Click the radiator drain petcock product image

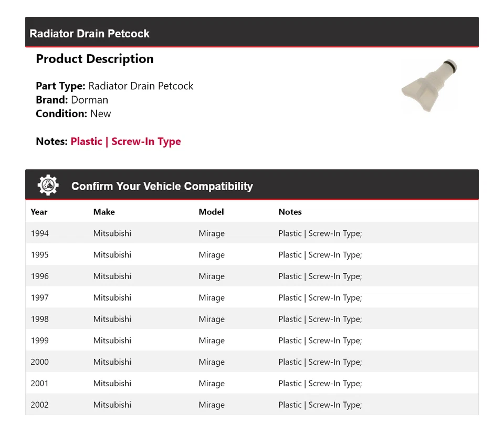(x=429, y=86)
